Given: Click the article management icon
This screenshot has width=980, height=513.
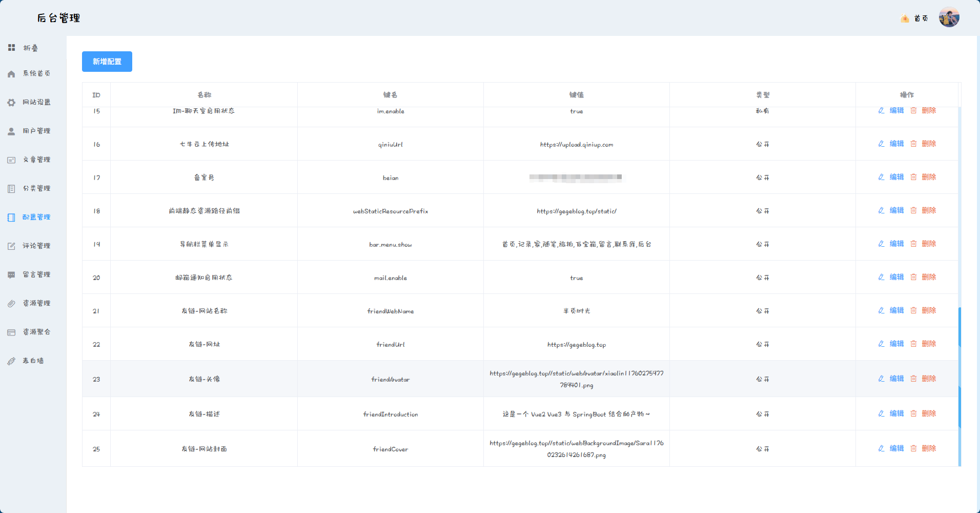Looking at the screenshot, I should click(x=11, y=160).
